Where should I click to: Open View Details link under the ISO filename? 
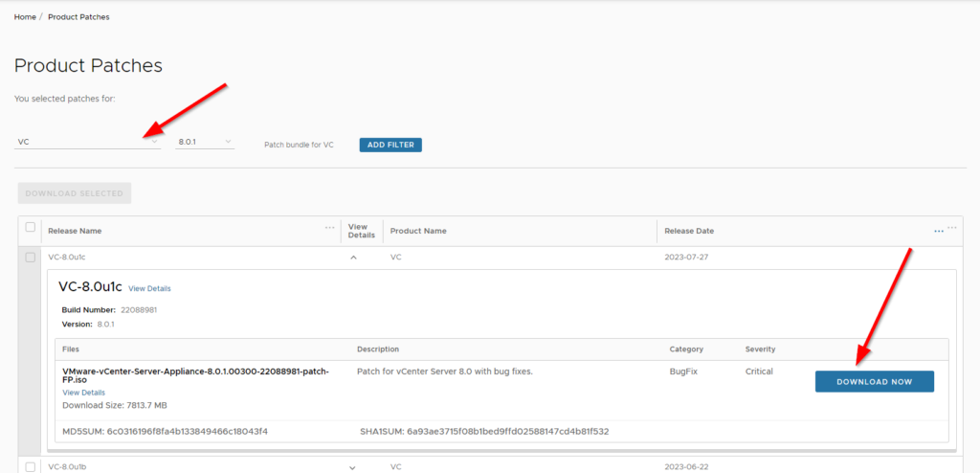(x=84, y=393)
